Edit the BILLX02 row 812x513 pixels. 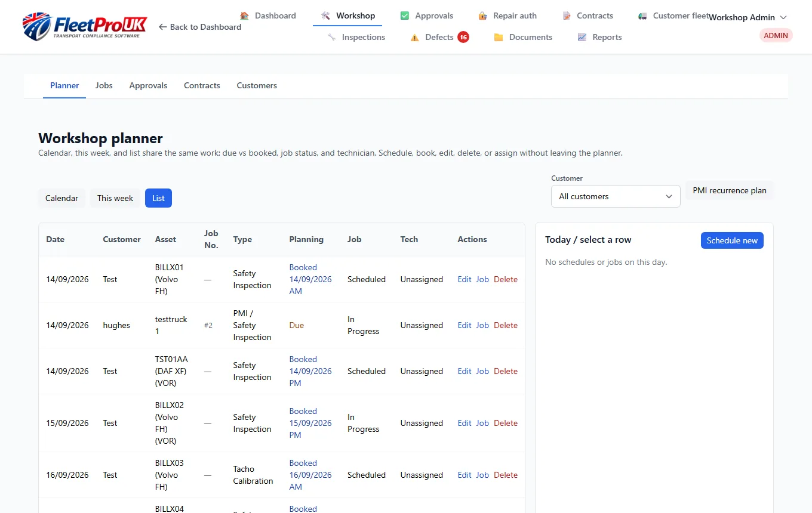tap(465, 423)
